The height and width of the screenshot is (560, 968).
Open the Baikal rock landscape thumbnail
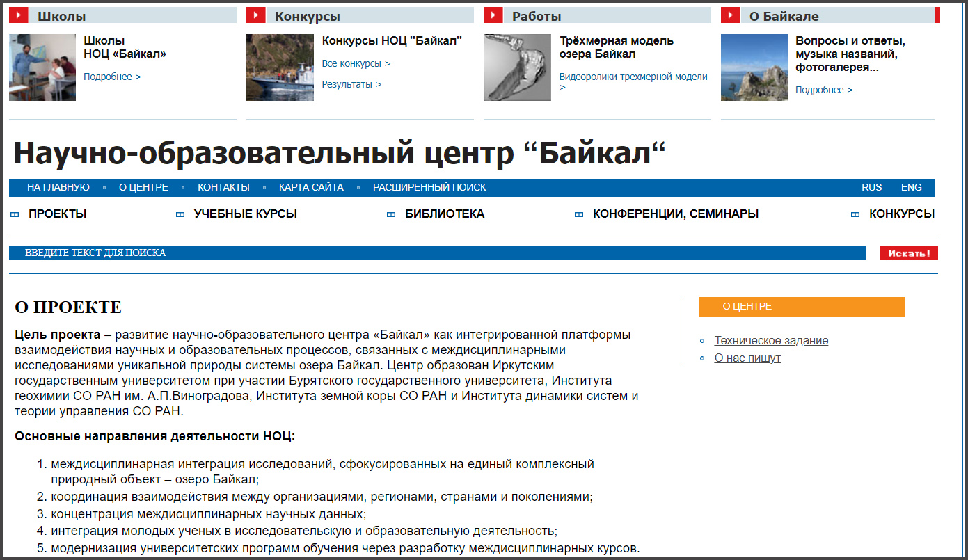[x=754, y=67]
